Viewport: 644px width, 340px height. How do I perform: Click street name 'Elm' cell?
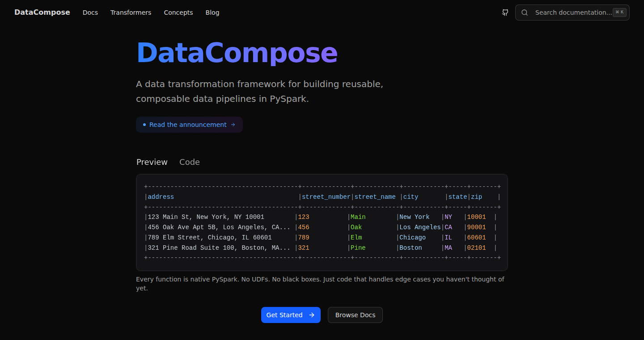tap(356, 238)
